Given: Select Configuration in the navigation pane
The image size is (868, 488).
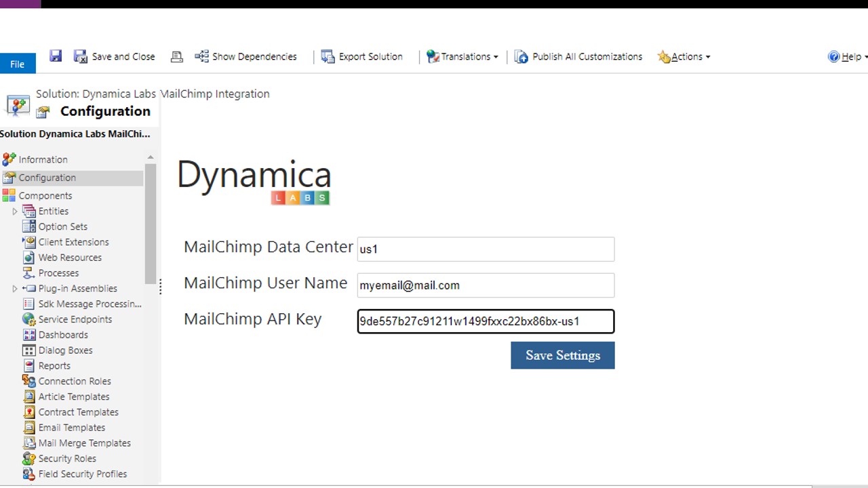Looking at the screenshot, I should coord(47,177).
